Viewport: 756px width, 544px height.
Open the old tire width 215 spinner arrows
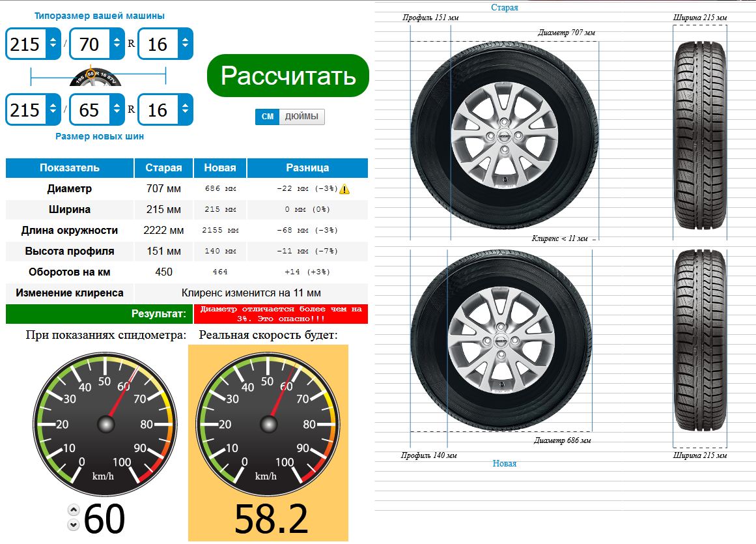tap(52, 44)
